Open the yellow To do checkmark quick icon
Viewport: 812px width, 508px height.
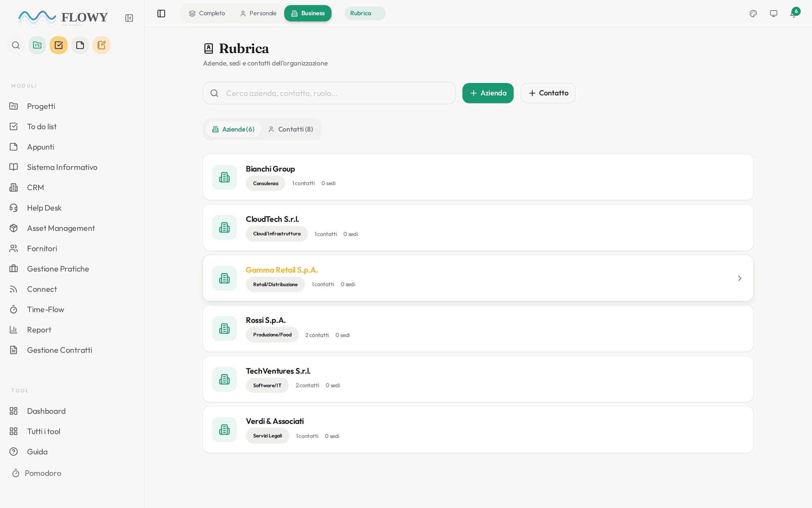click(x=59, y=45)
